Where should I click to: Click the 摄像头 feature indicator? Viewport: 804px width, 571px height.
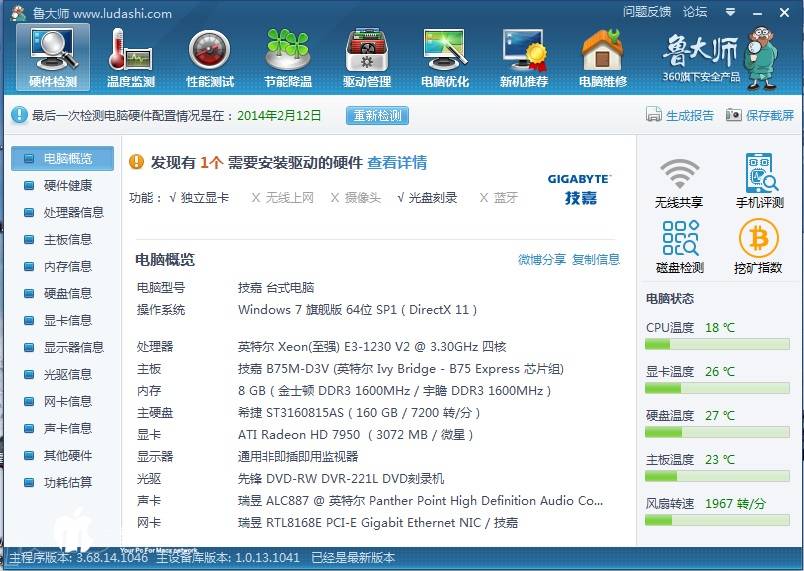tap(356, 198)
